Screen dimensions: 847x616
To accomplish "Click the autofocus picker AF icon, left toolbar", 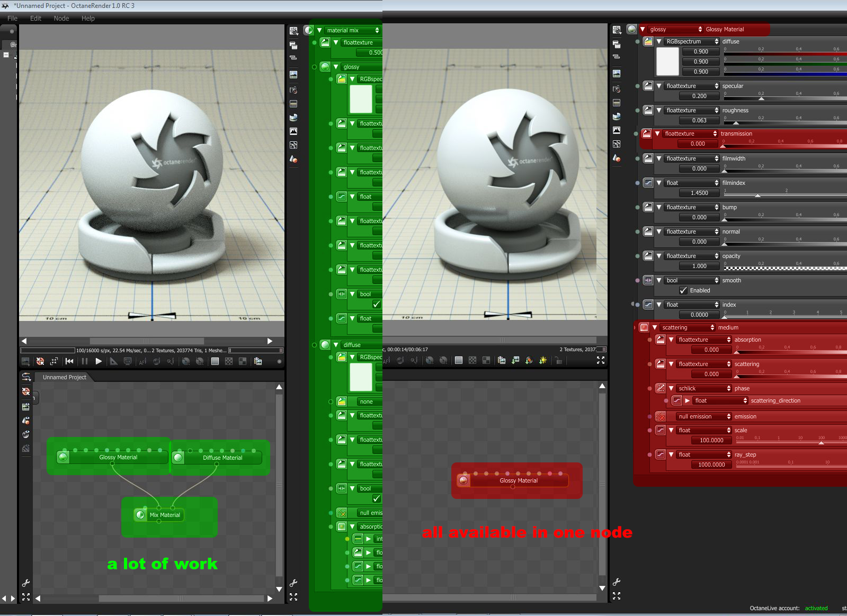I will coord(142,361).
